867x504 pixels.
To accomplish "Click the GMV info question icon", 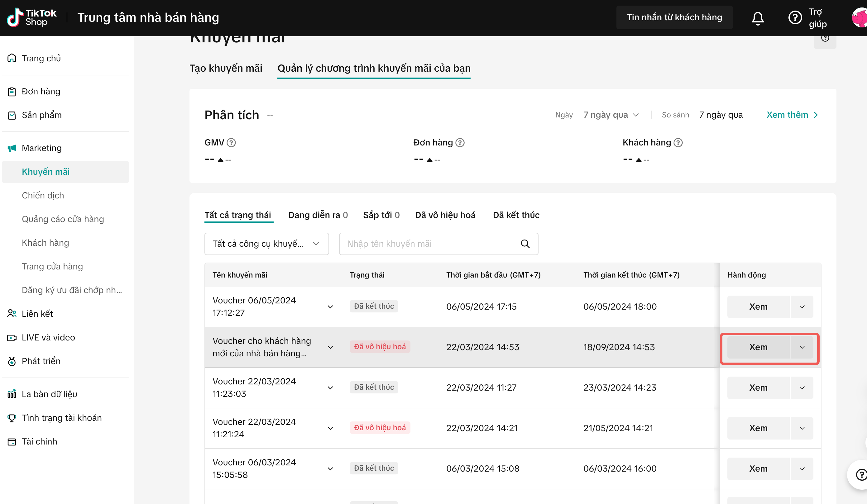I will point(232,143).
